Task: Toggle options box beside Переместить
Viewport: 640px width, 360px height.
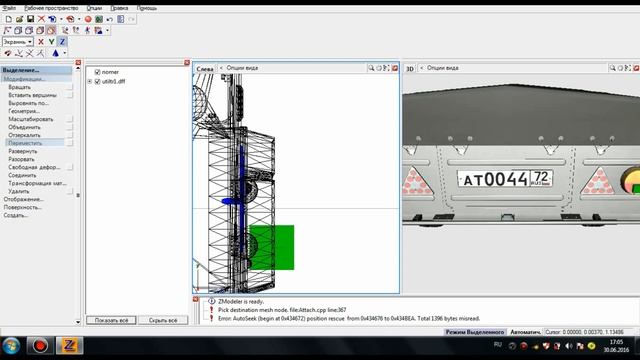Action: point(70,143)
